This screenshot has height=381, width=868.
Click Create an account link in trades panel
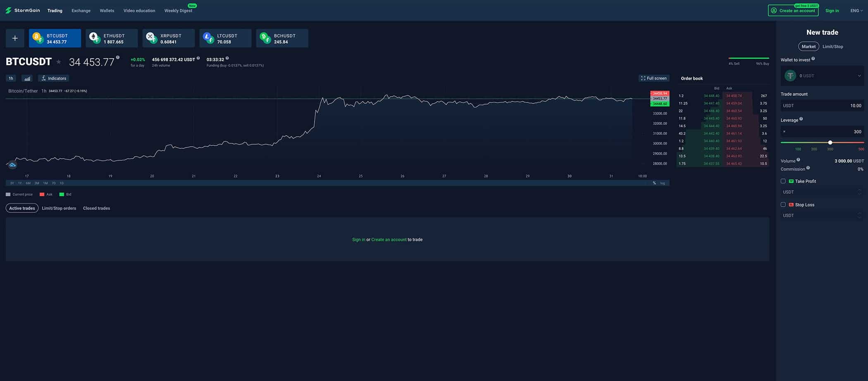click(x=389, y=240)
